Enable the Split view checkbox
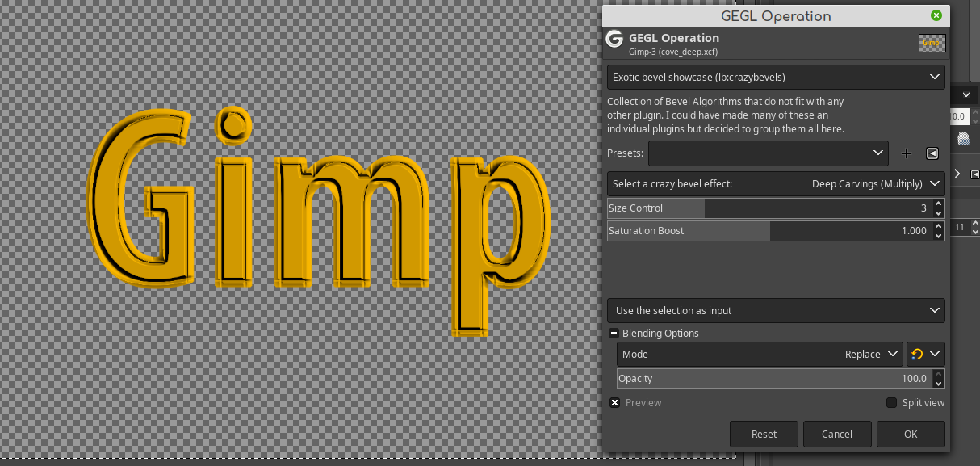The height and width of the screenshot is (466, 980). pos(891,402)
